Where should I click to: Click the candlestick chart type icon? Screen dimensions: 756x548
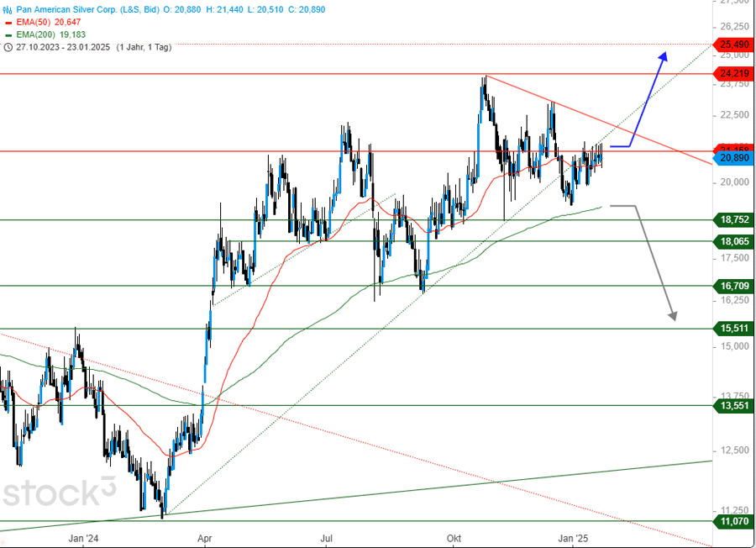coord(8,9)
